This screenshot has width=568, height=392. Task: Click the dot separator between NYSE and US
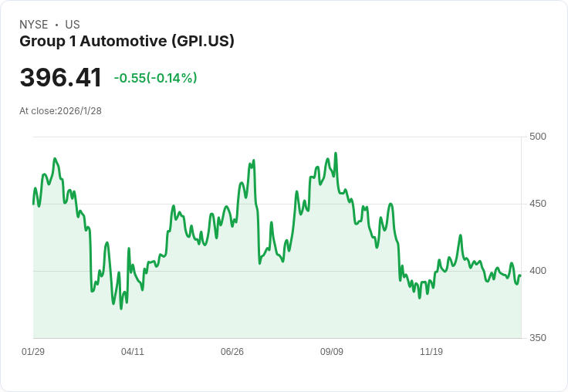tap(56, 25)
